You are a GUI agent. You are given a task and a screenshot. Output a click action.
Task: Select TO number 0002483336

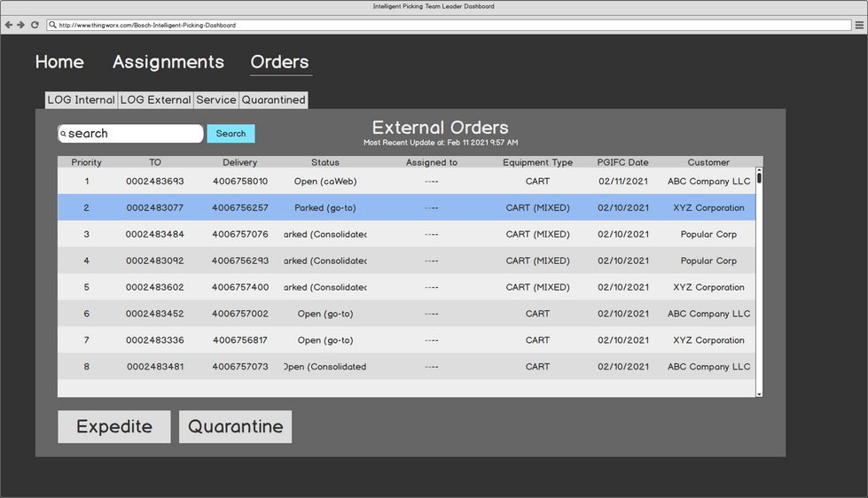pos(155,340)
